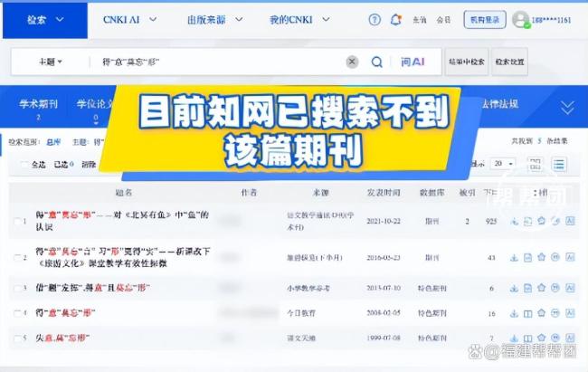588x372 pixels.
Task: Clear the search box with the X icon
Action: click(352, 62)
